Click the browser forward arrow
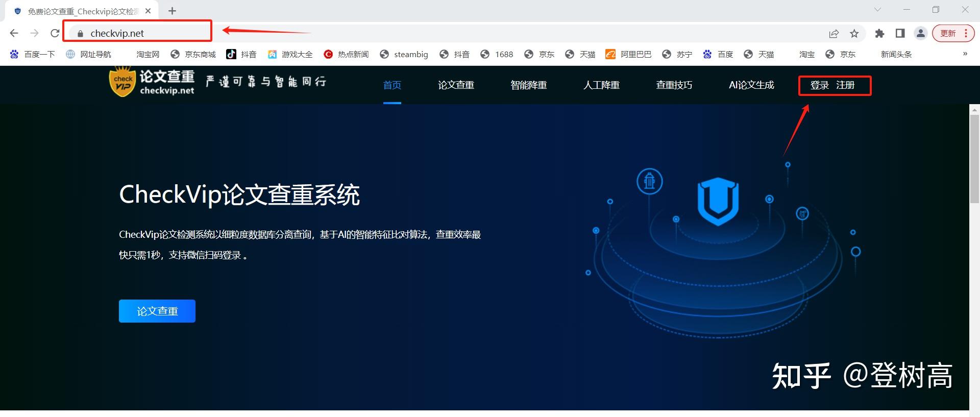This screenshot has width=980, height=417. tap(34, 33)
